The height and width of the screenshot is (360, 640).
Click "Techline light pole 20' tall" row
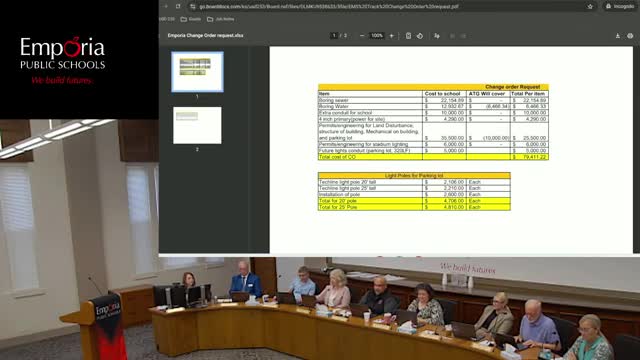(x=347, y=182)
